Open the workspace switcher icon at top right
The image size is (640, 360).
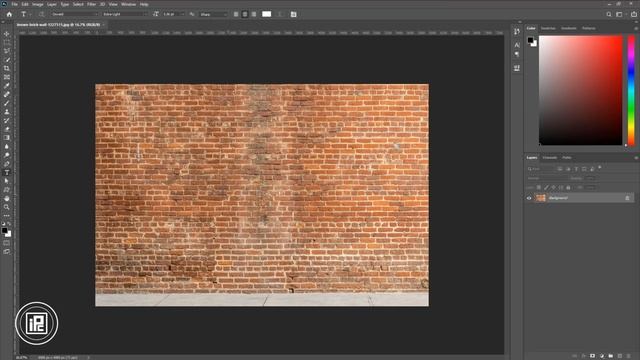coord(620,14)
